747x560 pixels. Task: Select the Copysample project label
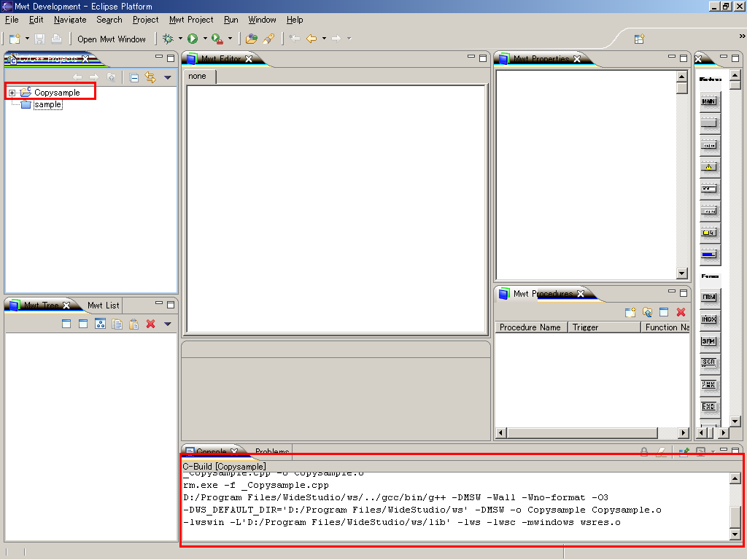pyautogui.click(x=57, y=93)
